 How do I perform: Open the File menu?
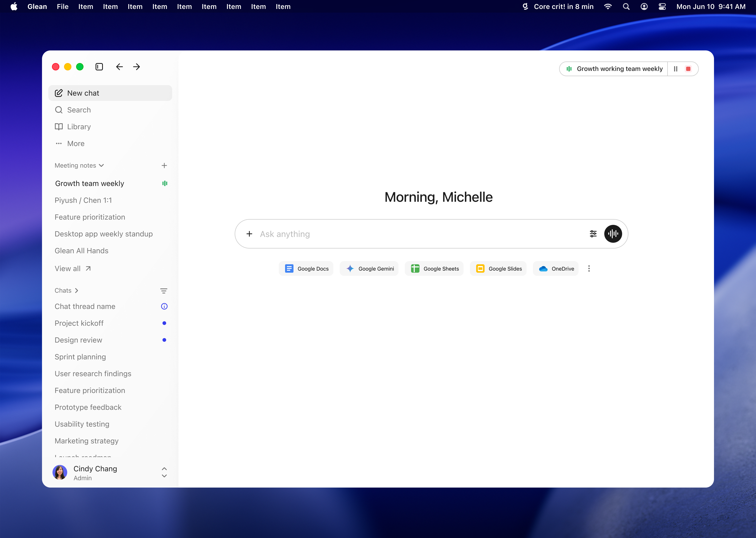(x=62, y=7)
